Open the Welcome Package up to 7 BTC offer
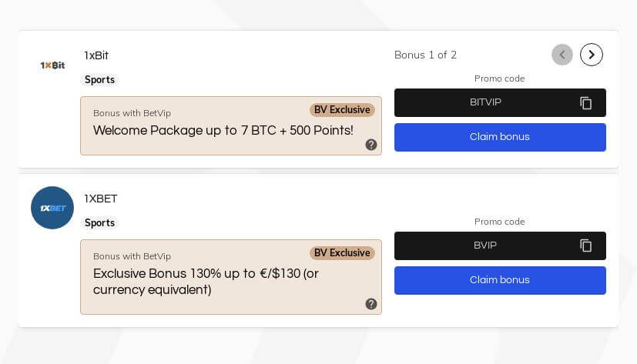Viewport: 637px width, 364px height. (223, 130)
